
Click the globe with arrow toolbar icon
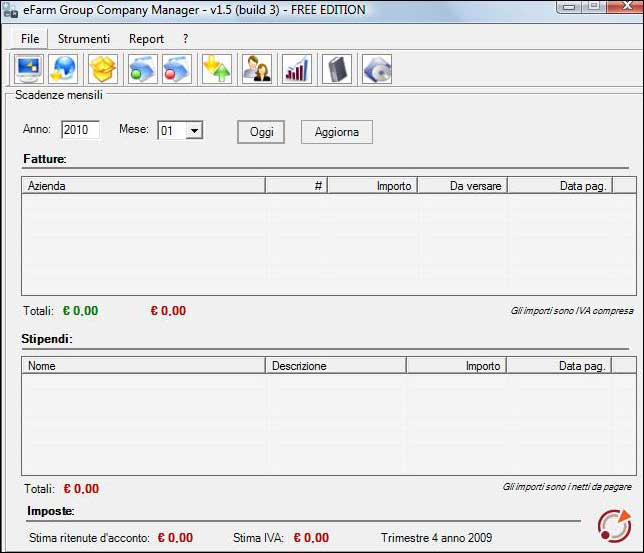[x=63, y=69]
